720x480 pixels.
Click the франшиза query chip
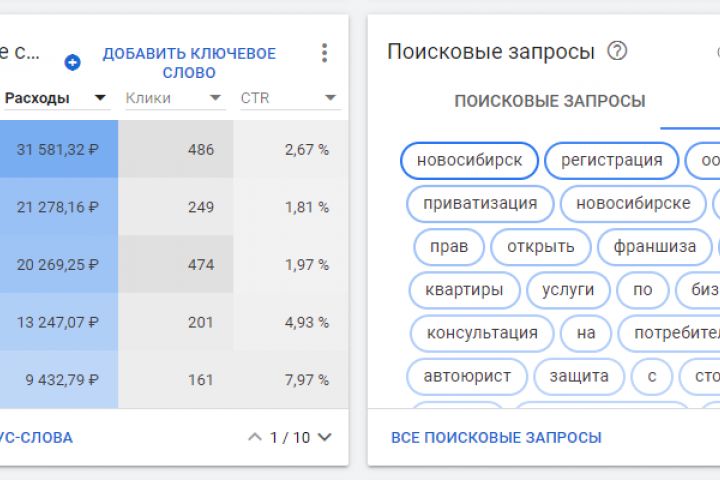click(654, 247)
